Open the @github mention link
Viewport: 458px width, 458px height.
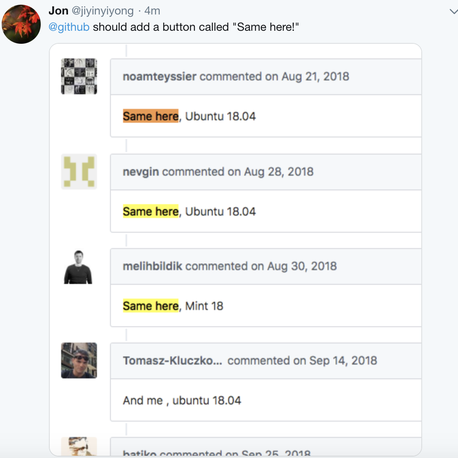(x=69, y=27)
